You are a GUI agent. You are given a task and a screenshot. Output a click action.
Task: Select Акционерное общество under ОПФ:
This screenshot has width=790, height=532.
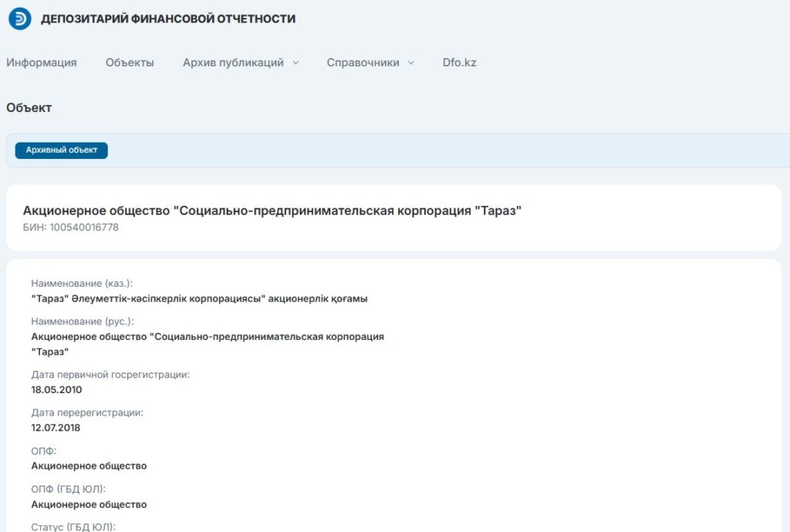89,466
